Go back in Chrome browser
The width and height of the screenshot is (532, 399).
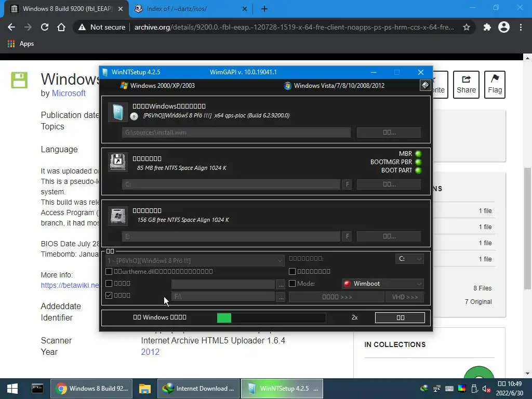11,27
